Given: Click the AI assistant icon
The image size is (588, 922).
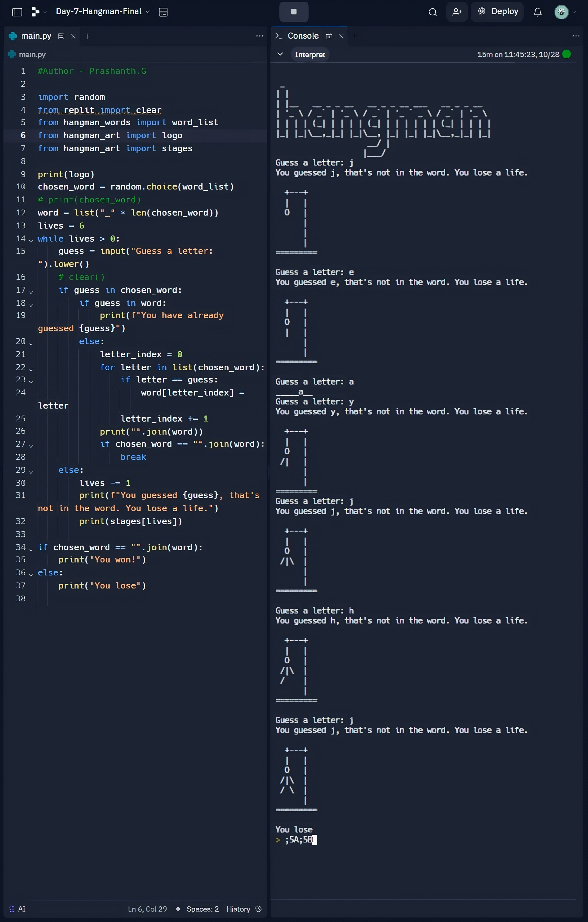Looking at the screenshot, I should (x=12, y=909).
